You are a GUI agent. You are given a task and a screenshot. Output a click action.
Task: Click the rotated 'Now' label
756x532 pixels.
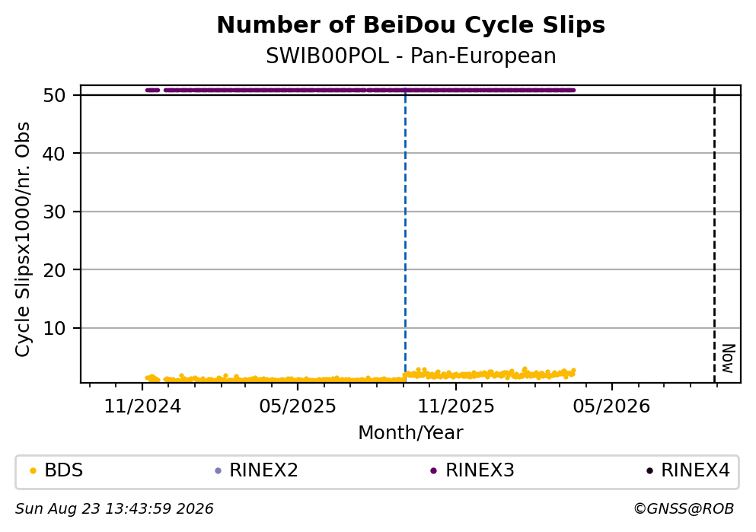pyautogui.click(x=728, y=358)
